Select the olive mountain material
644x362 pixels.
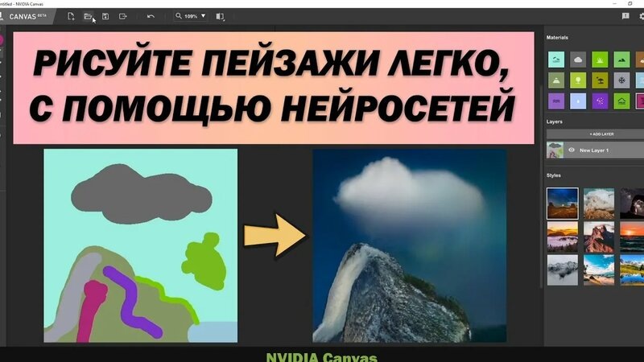(556, 80)
